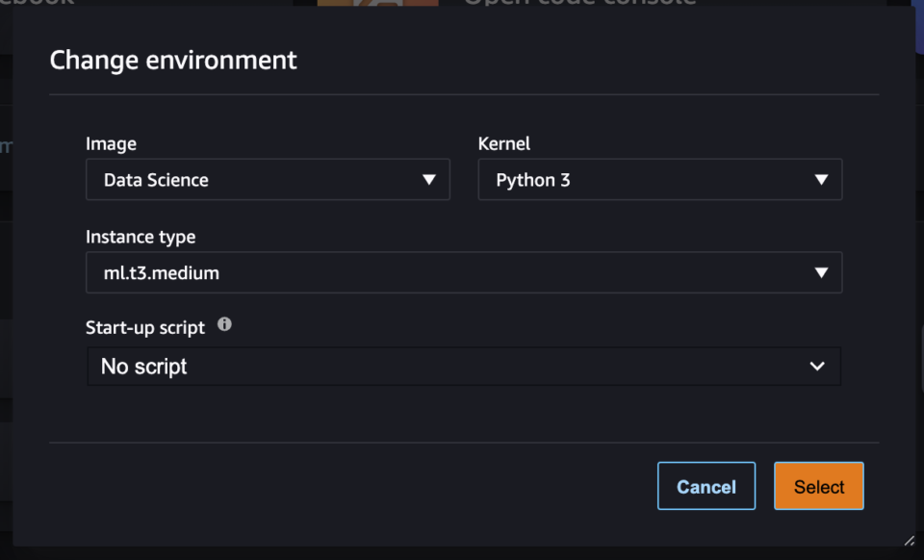This screenshot has width=924, height=560.
Task: Click the Kernel dropdown arrow
Action: [822, 179]
